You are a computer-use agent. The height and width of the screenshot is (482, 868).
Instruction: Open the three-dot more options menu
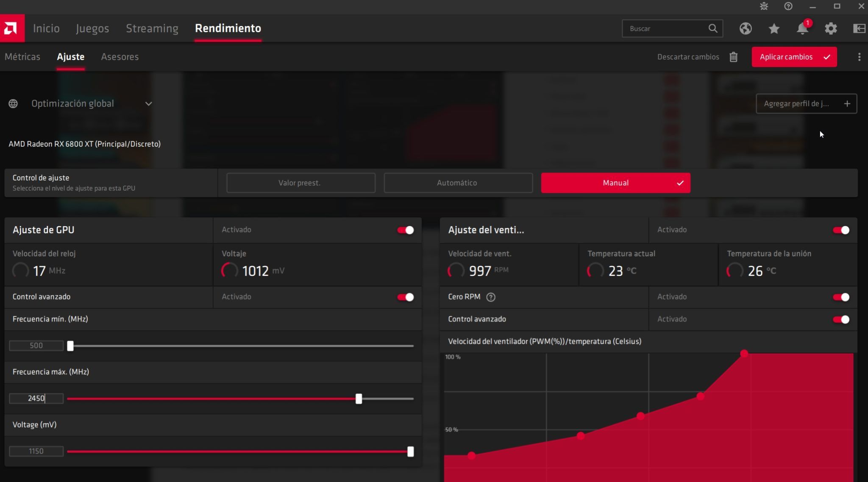coord(859,57)
